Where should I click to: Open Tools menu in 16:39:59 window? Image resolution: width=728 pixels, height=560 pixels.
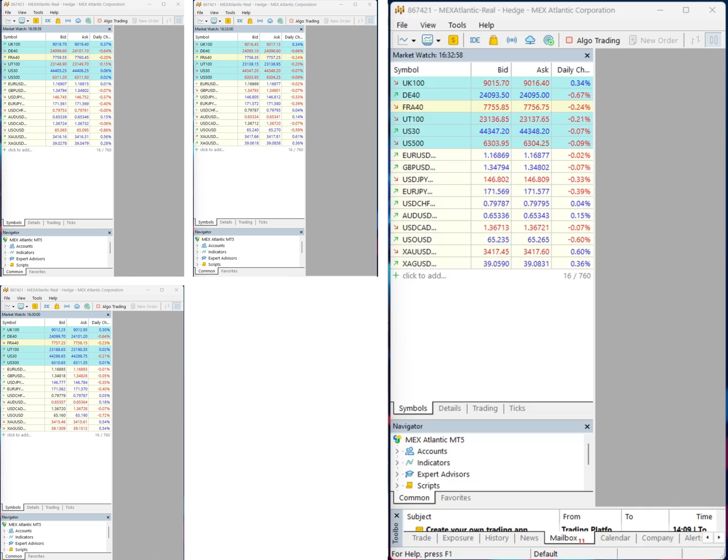[x=38, y=12]
